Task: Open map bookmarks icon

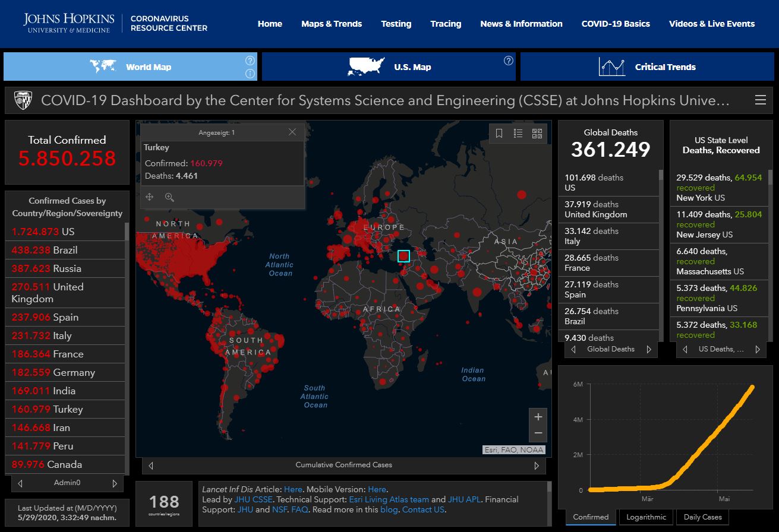Action: pyautogui.click(x=499, y=134)
